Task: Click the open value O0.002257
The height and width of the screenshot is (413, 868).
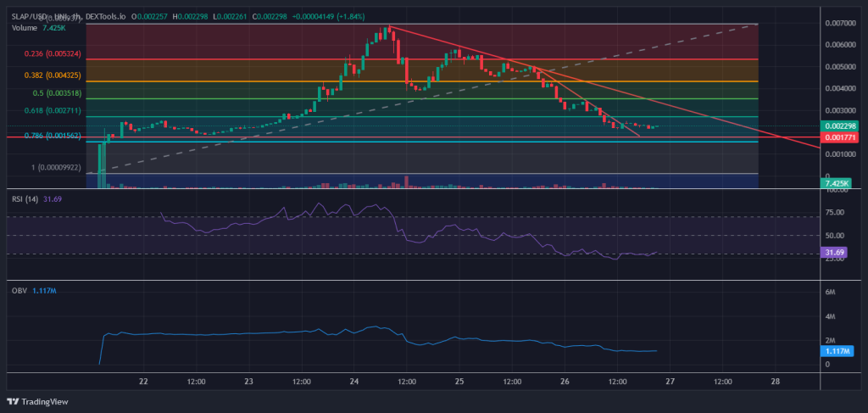Action: (151, 17)
